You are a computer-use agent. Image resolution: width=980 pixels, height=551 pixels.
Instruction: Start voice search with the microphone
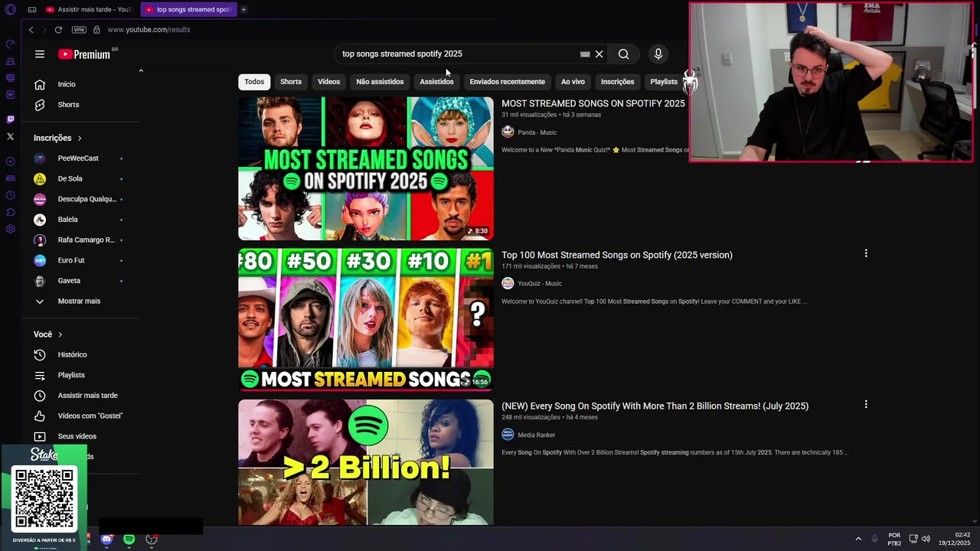(x=658, y=54)
